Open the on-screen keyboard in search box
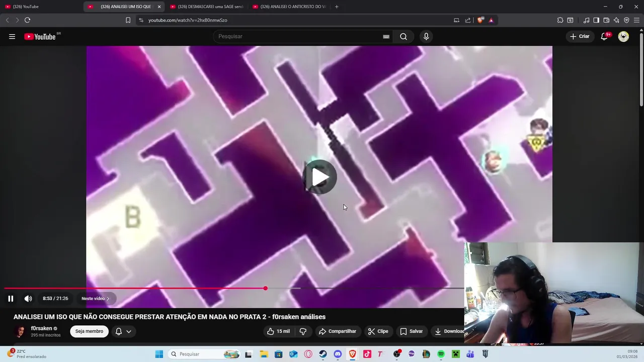 pyautogui.click(x=386, y=36)
